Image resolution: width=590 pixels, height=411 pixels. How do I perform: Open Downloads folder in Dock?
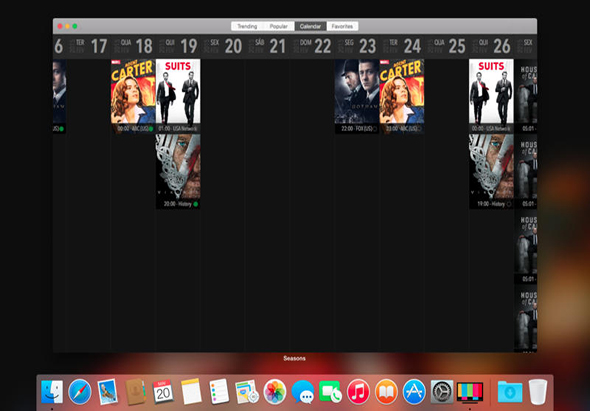click(x=510, y=392)
